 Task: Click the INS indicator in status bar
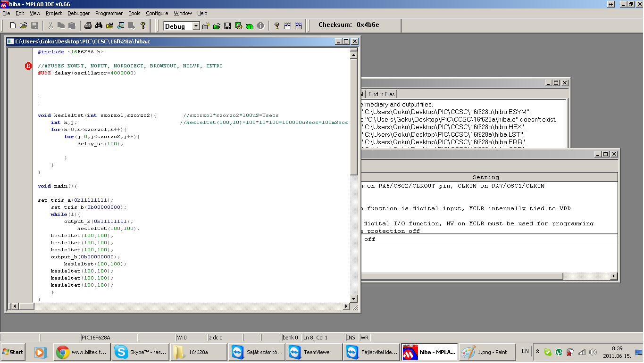pyautogui.click(x=351, y=338)
